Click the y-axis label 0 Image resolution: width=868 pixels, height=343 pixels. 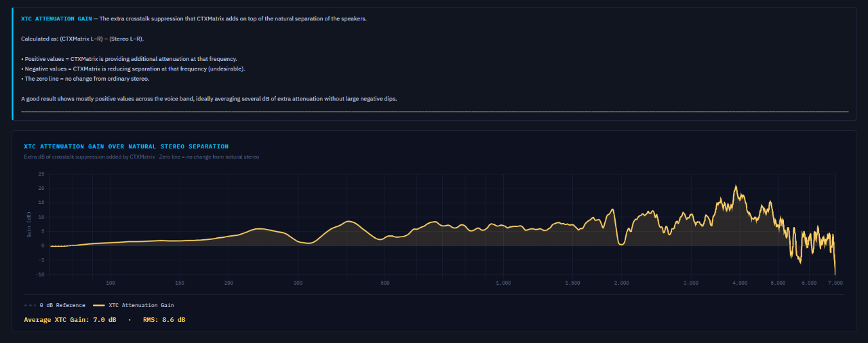tap(43, 246)
